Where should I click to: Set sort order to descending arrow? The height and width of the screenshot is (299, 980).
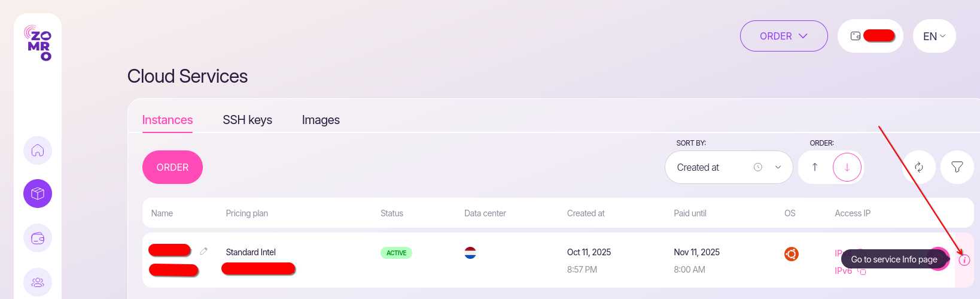[847, 167]
